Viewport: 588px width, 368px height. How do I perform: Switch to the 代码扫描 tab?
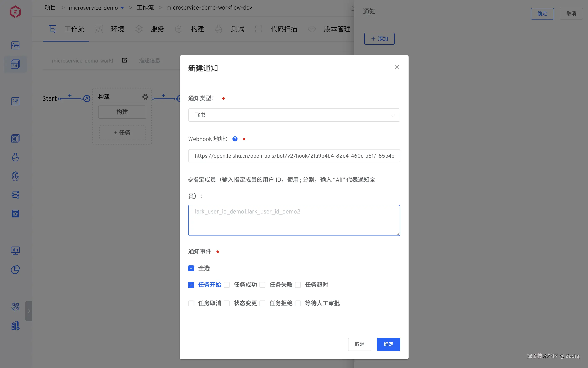284,29
